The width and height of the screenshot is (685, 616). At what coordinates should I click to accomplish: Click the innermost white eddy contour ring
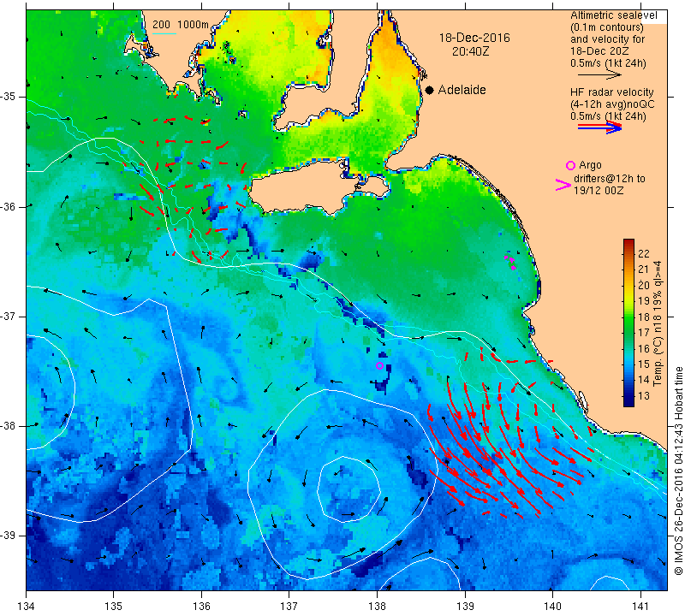point(348,489)
